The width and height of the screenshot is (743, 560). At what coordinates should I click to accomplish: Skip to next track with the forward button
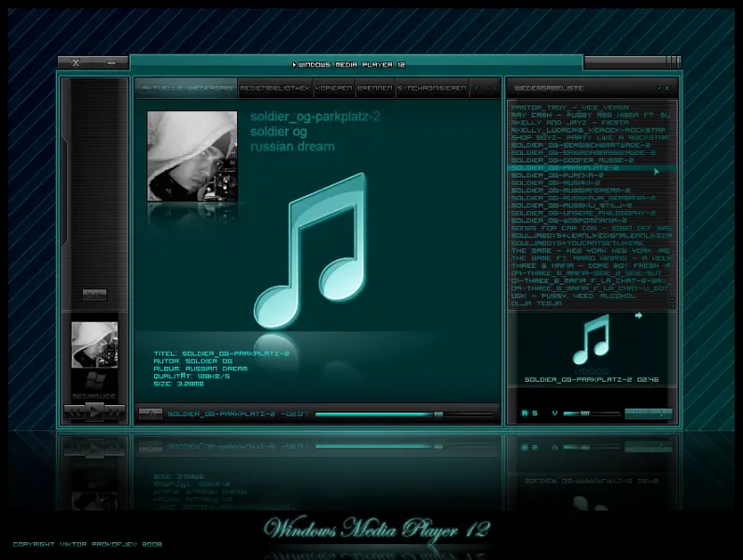tap(115, 413)
